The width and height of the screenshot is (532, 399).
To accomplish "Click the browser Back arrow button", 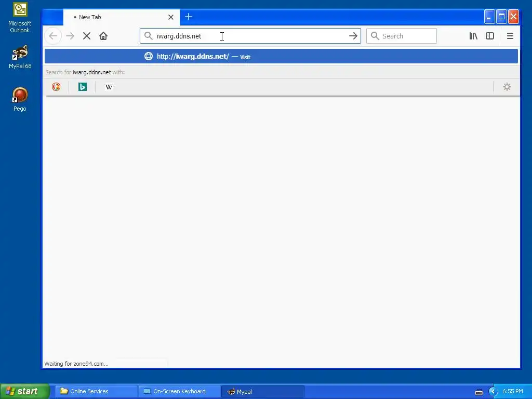I will [x=53, y=36].
